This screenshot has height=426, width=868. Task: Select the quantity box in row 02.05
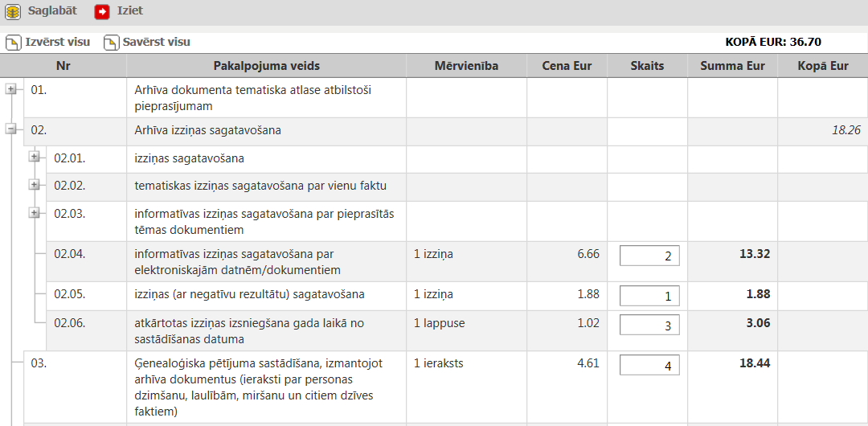[x=649, y=296]
